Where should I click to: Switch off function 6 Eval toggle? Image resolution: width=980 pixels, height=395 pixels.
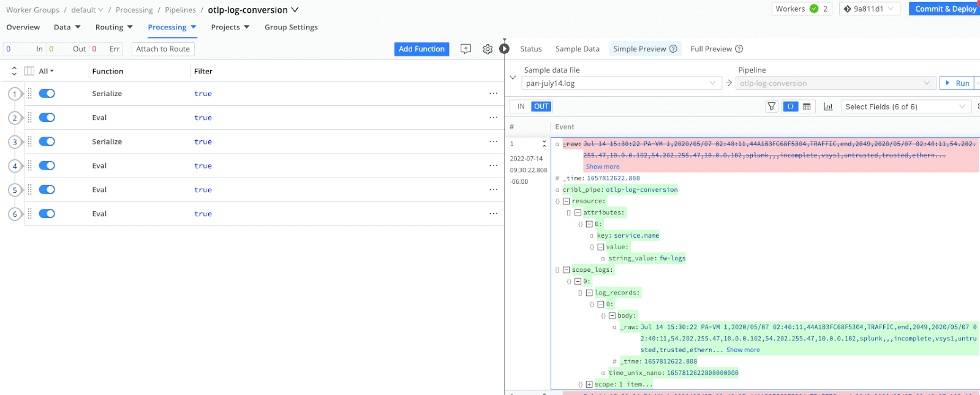click(47, 214)
